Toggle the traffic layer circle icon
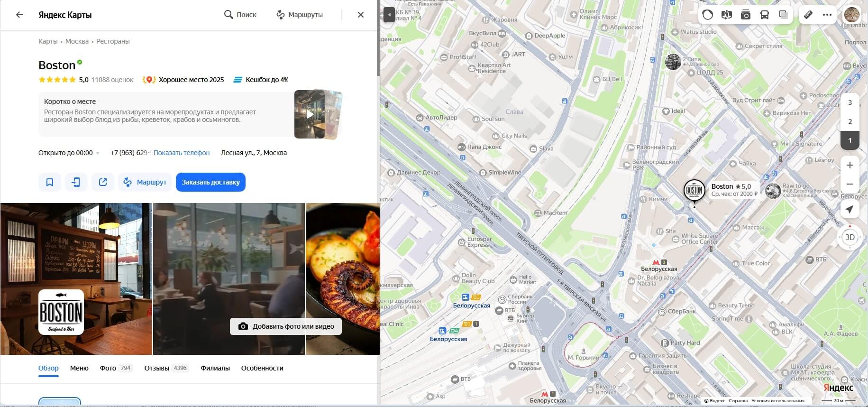This screenshot has height=407, width=868. click(708, 15)
